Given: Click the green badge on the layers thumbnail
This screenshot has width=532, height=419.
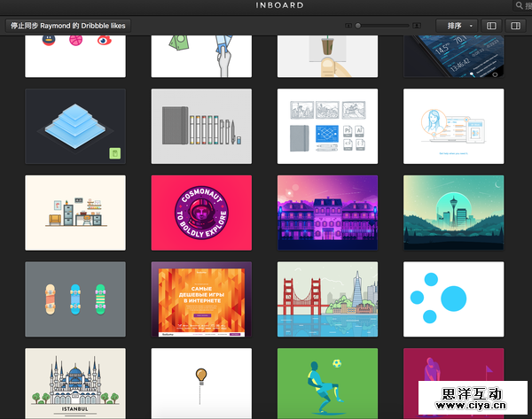Looking at the screenshot, I should click(x=115, y=154).
